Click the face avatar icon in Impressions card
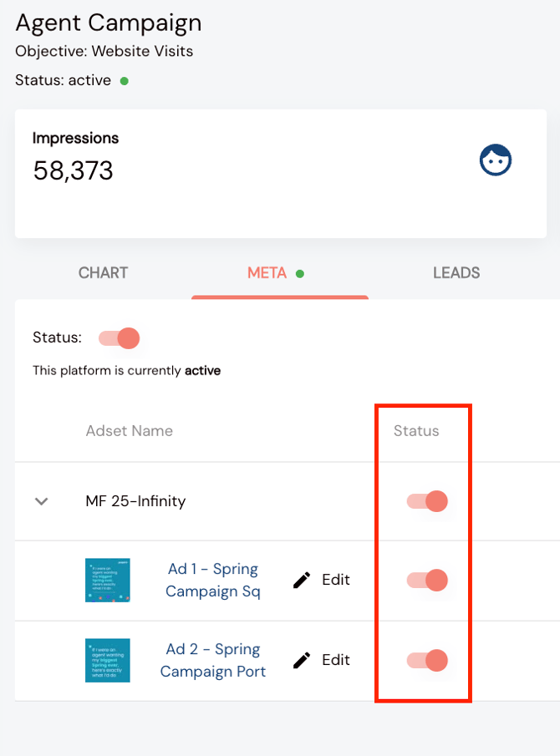 [496, 160]
